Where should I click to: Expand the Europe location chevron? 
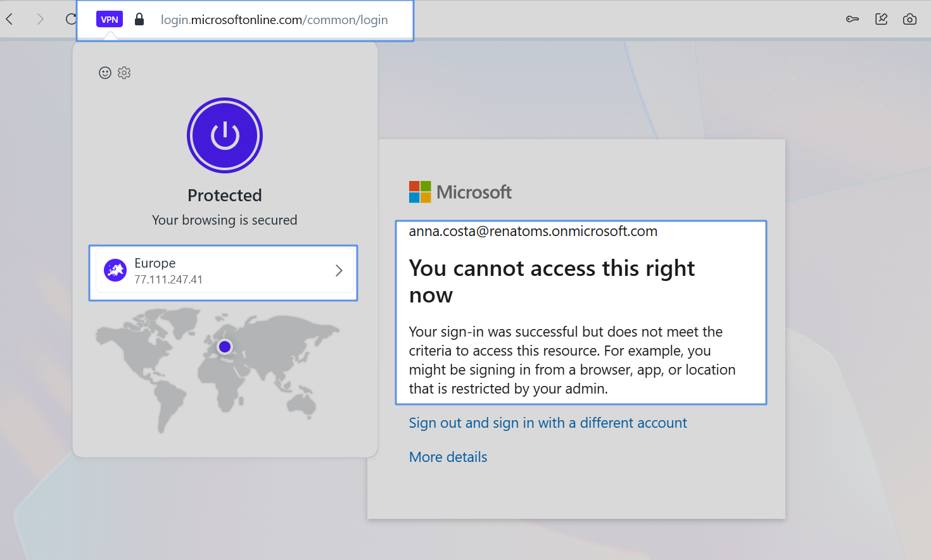coord(339,271)
